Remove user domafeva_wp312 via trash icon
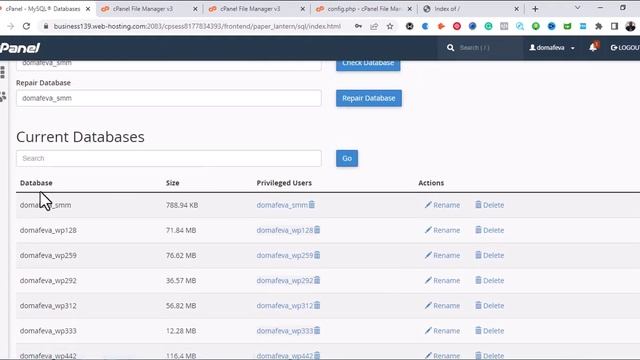Viewport: 640px width, 360px height. tap(317, 305)
